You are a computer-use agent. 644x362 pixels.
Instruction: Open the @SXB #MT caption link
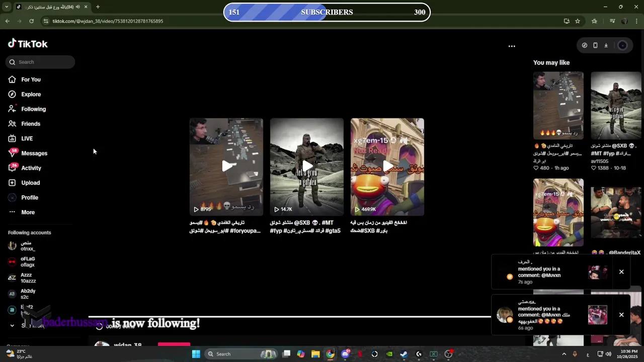[x=305, y=227]
